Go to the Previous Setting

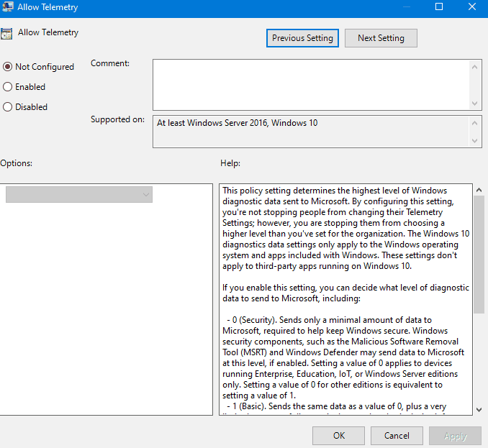click(x=302, y=38)
